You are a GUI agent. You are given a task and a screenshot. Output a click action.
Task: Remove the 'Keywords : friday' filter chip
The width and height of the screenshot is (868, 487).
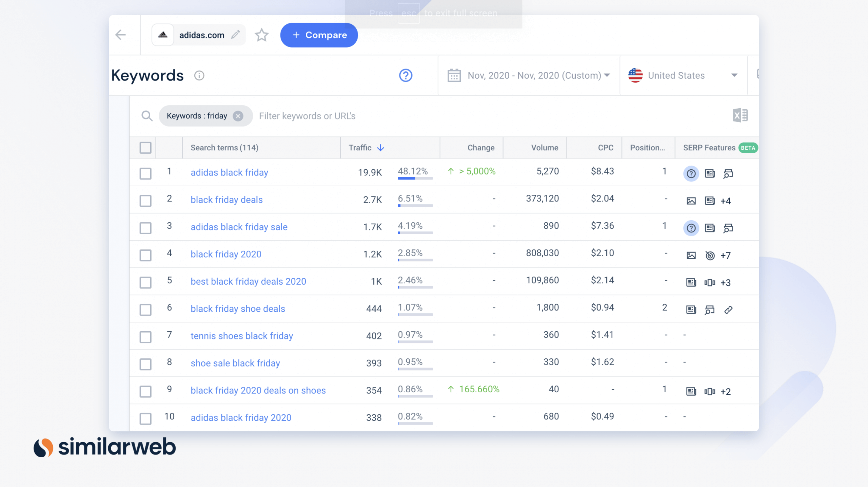coord(238,116)
